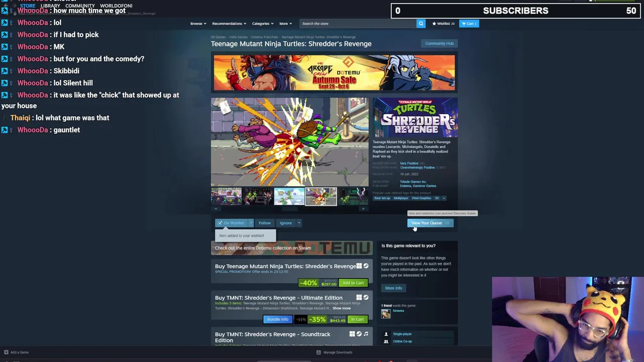Viewport: 644px width, 362px height.
Task: Click the Windows icon on the Soundtrack Edition row
Action: click(x=352, y=334)
